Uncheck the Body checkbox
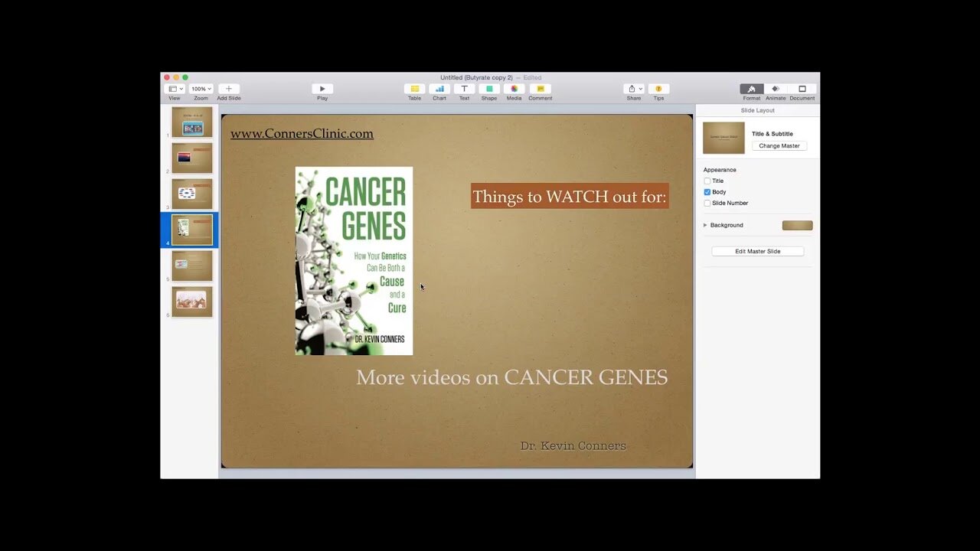The image size is (980, 551). [707, 192]
